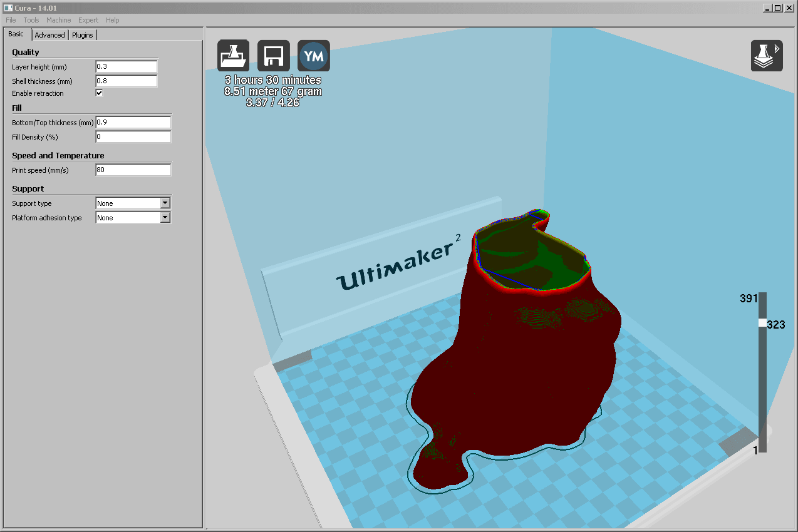Click the Support section heading
The image size is (798, 532).
point(28,189)
